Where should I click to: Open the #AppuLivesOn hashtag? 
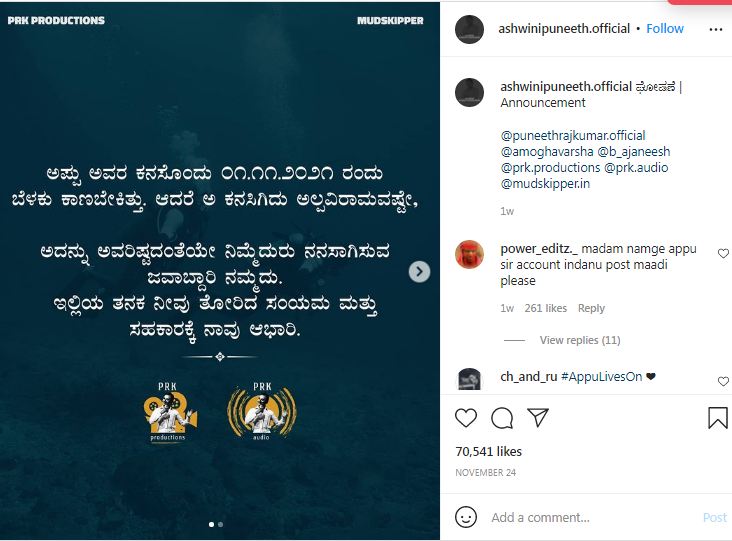coord(601,377)
